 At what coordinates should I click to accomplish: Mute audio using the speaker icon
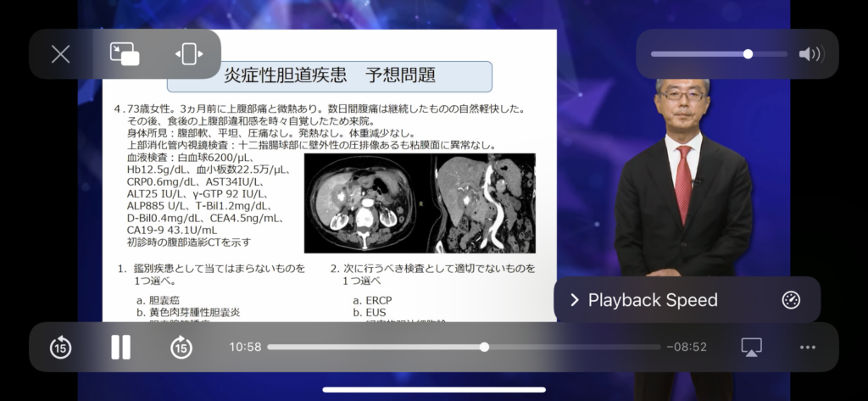[810, 54]
